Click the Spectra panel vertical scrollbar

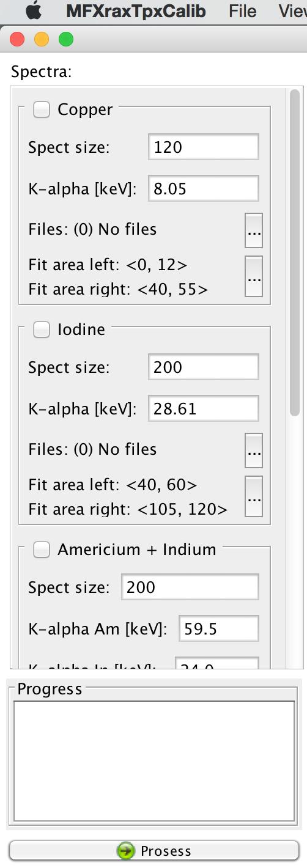pyautogui.click(x=295, y=253)
